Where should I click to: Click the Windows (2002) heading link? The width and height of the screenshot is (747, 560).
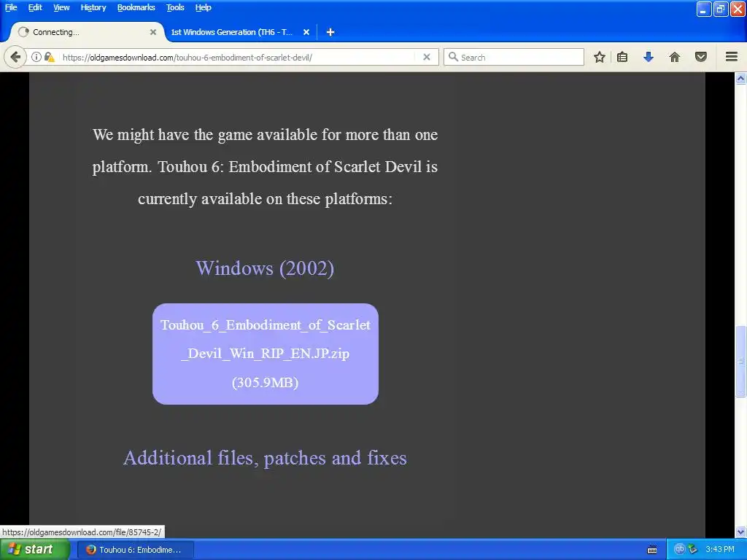coord(265,268)
